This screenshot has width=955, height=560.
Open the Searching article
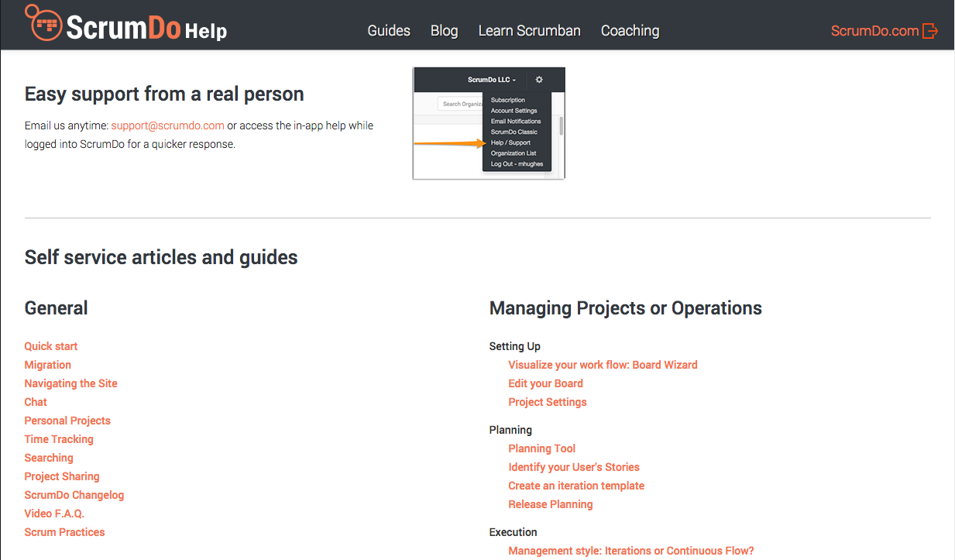coord(49,458)
